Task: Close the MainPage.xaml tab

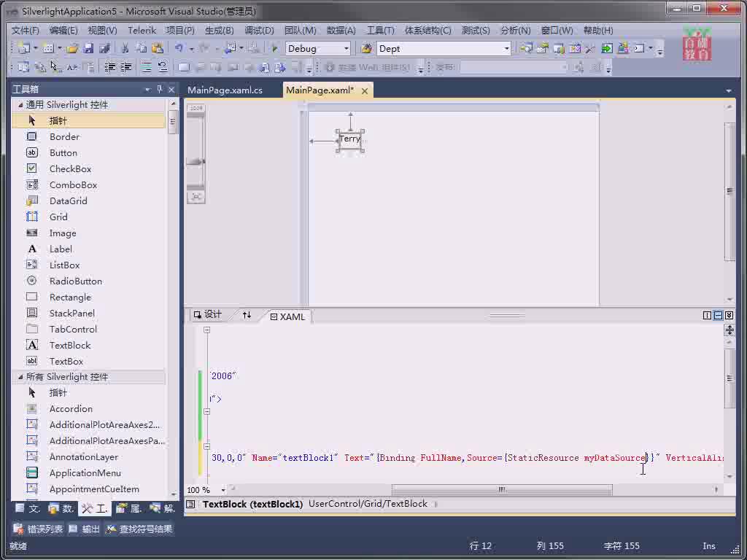Action: [x=365, y=91]
